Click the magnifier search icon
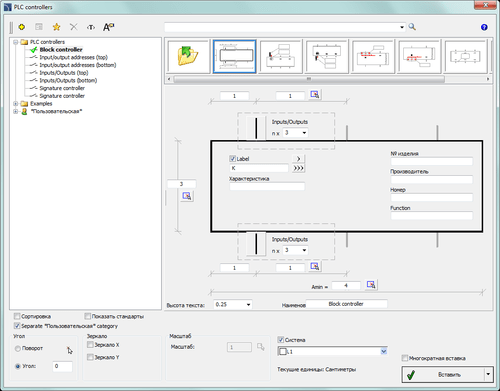The image size is (500, 391). (412, 27)
